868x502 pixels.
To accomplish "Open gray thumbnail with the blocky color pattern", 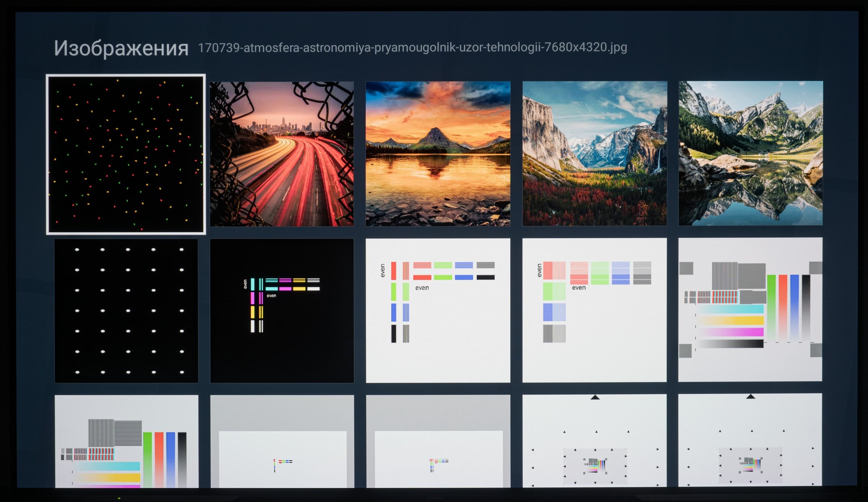I will pos(438,441).
